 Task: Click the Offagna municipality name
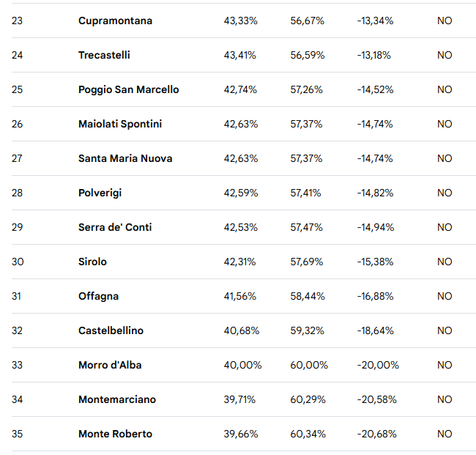[98, 296]
